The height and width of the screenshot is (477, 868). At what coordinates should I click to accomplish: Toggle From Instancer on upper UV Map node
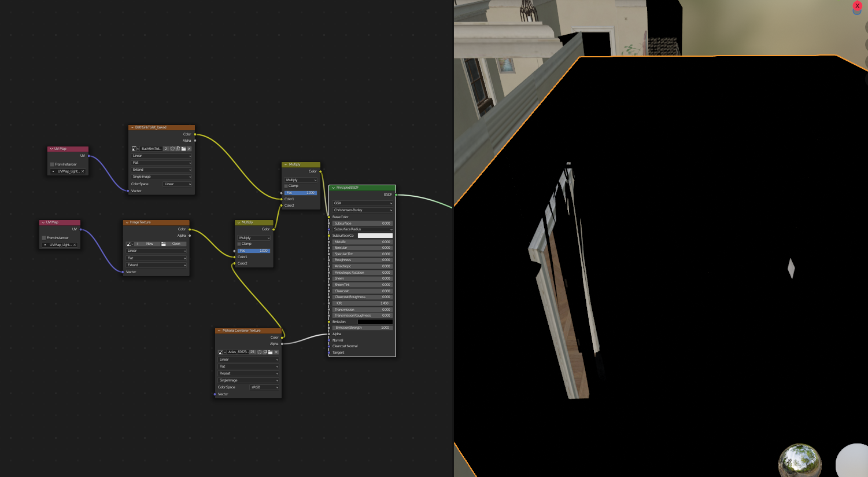(x=52, y=164)
